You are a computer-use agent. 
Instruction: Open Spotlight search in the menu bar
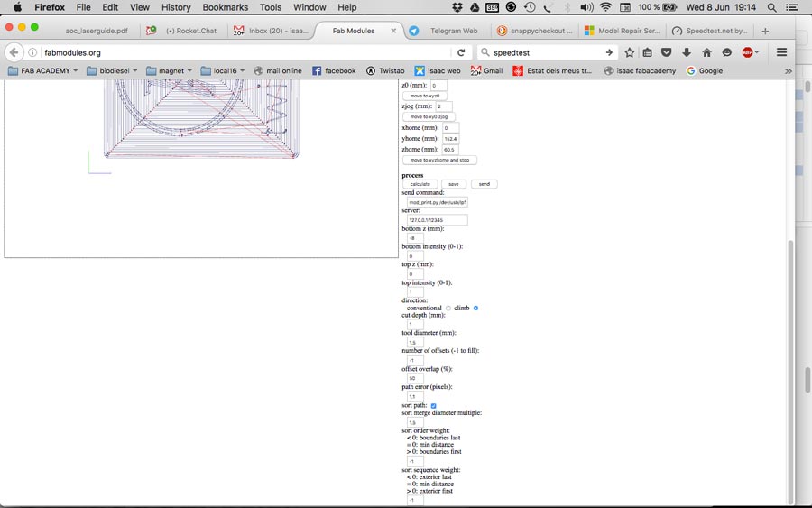tap(771, 7)
